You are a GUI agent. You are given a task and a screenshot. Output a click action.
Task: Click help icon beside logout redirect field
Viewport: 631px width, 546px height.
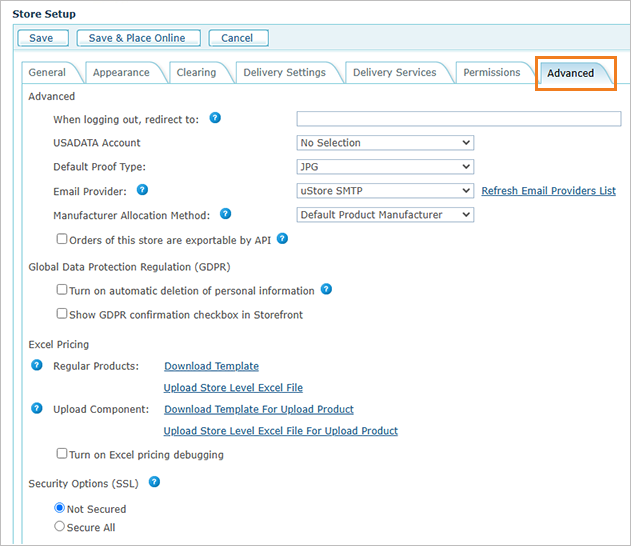coord(215,118)
